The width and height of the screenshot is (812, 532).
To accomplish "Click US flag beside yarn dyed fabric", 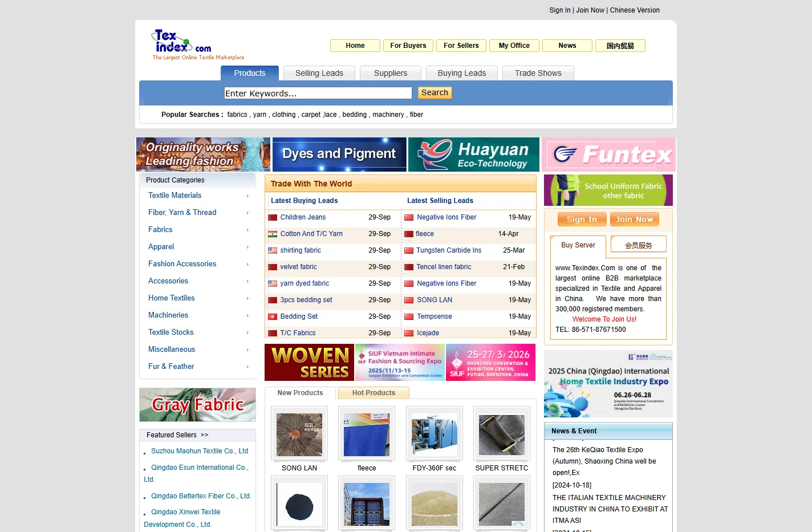I will point(273,284).
